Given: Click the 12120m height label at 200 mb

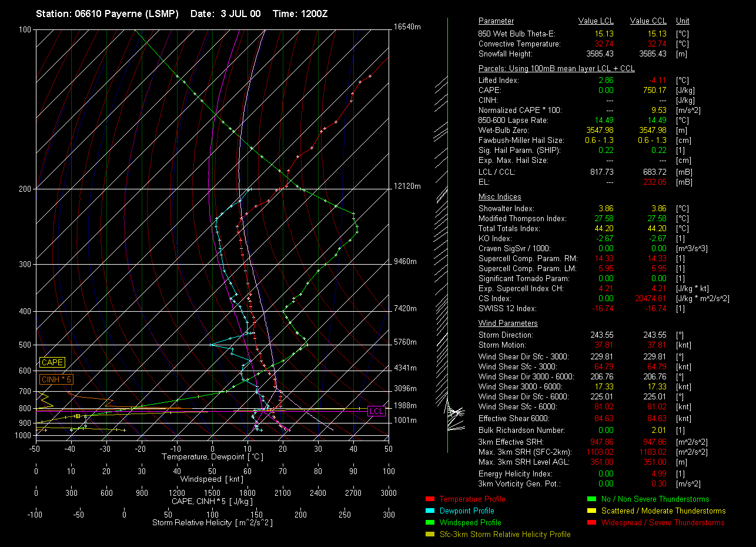Looking at the screenshot, I should [x=407, y=186].
